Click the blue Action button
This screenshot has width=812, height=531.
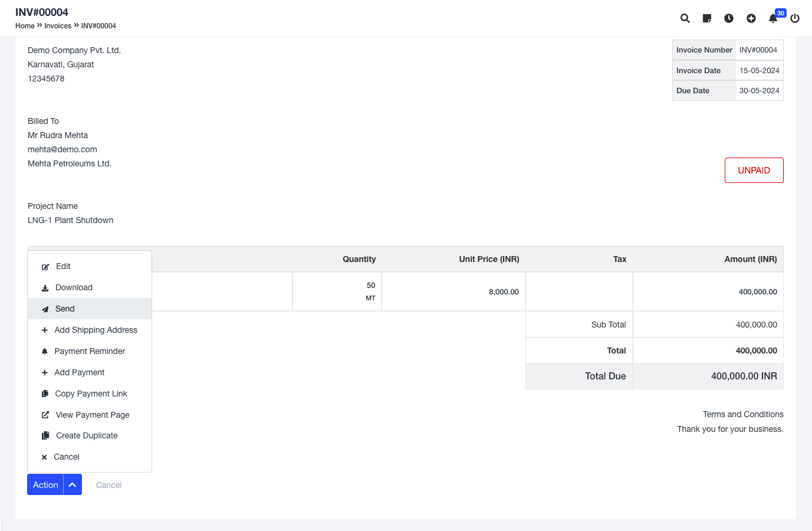coord(45,485)
